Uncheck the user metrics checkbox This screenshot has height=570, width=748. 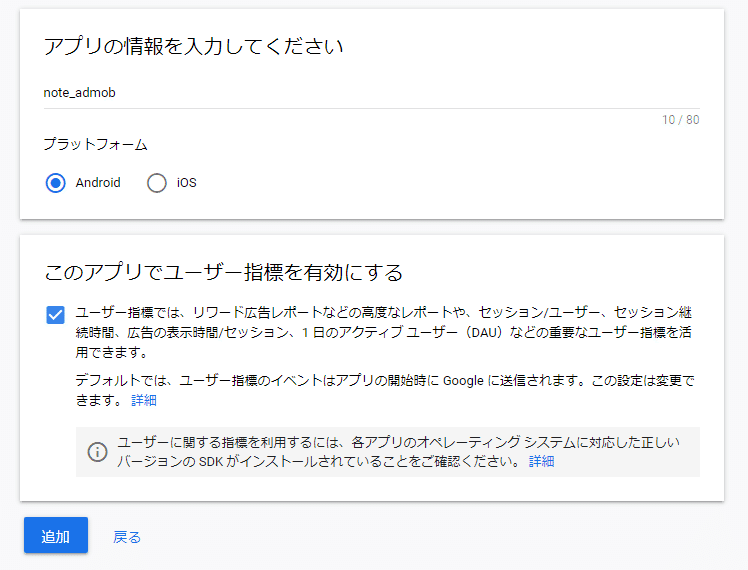[x=55, y=315]
